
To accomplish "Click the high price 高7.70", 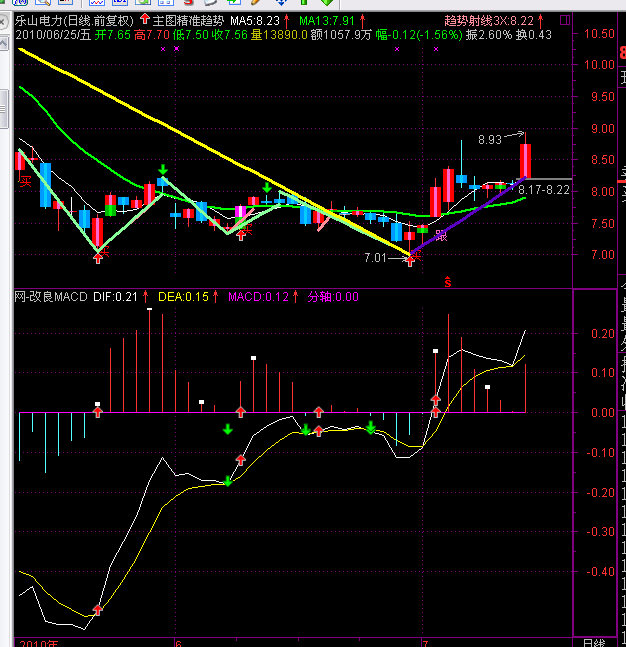I will [151, 35].
